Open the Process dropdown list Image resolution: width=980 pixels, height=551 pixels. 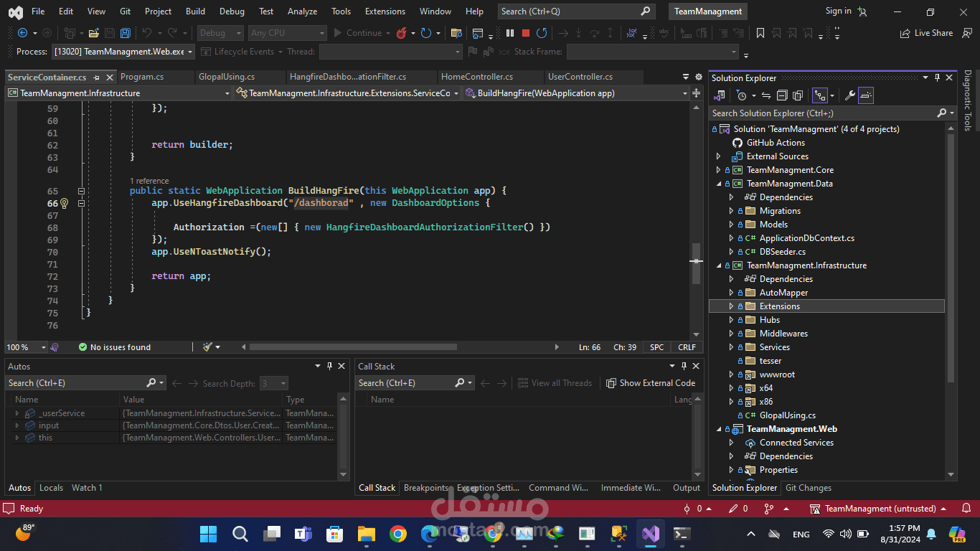[189, 52]
